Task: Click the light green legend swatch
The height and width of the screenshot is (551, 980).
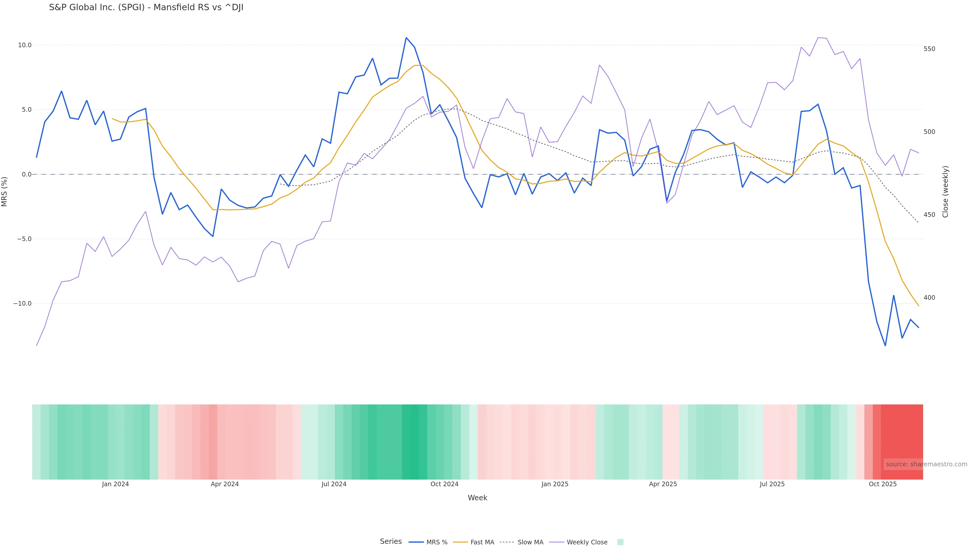Action: click(620, 542)
